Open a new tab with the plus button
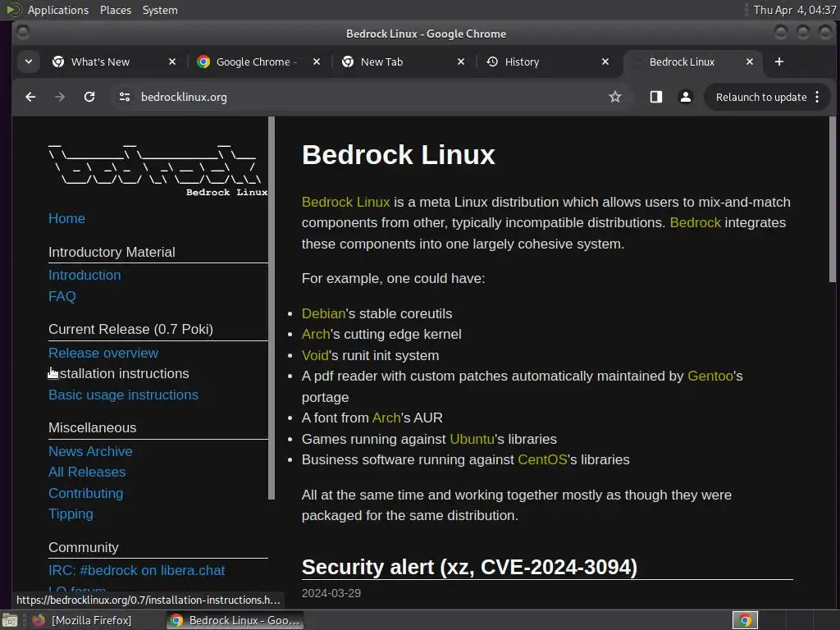840x630 pixels. (x=779, y=62)
